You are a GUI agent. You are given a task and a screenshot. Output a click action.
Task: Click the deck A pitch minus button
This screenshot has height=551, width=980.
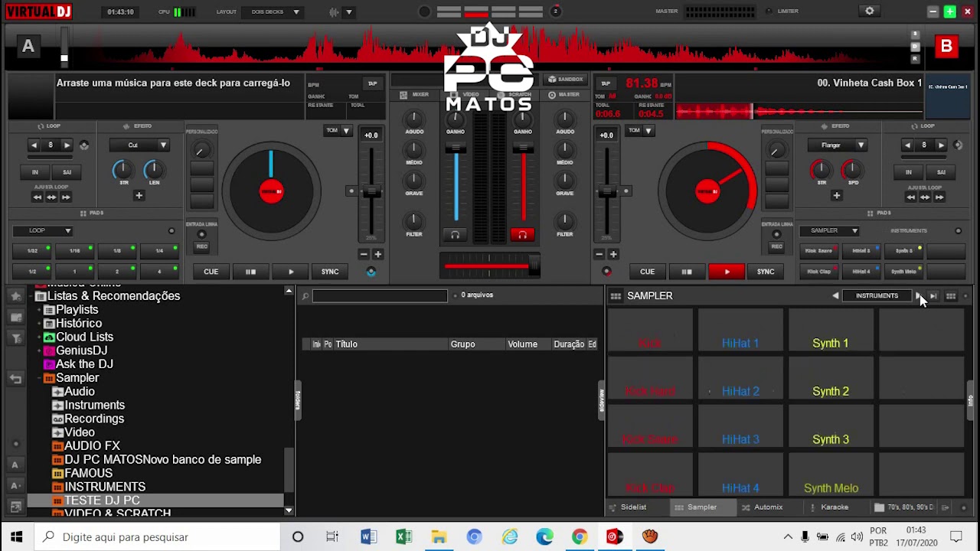(x=364, y=254)
